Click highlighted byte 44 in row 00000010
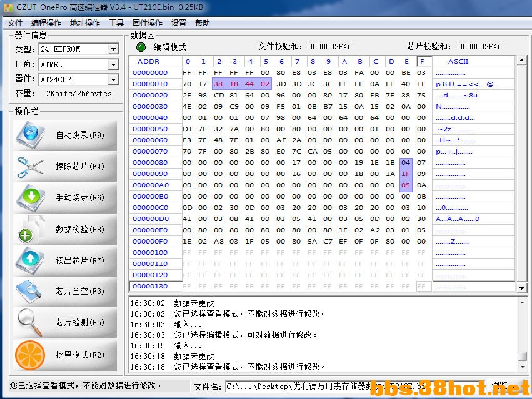532x399 pixels. pos(249,84)
